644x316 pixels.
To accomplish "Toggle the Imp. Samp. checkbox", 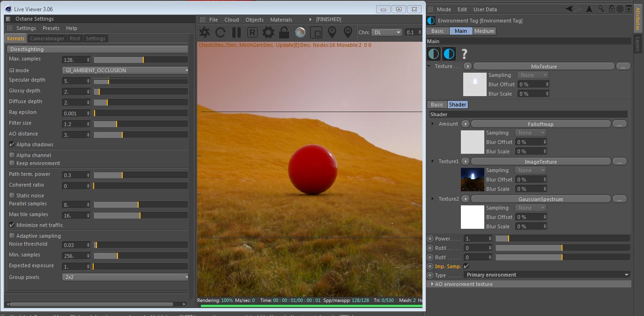I will click(466, 266).
